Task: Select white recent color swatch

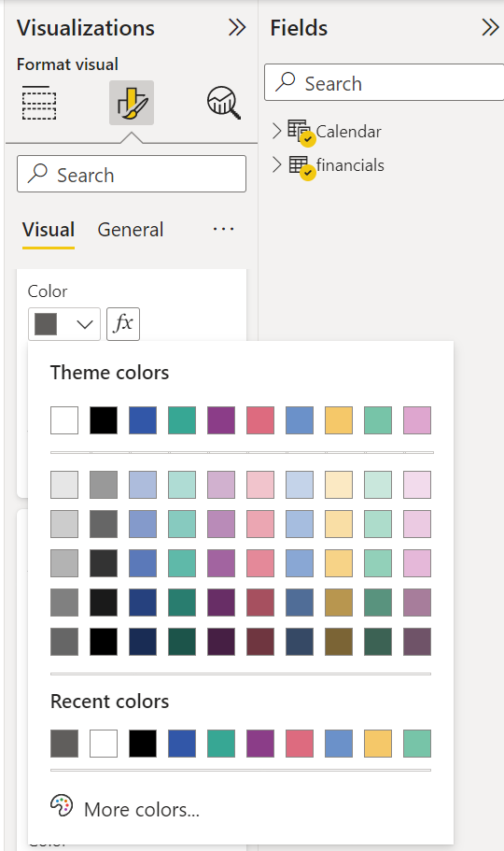Action: point(104,744)
